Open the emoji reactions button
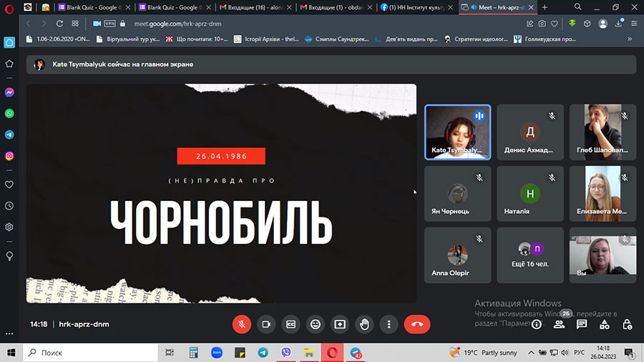 point(315,324)
